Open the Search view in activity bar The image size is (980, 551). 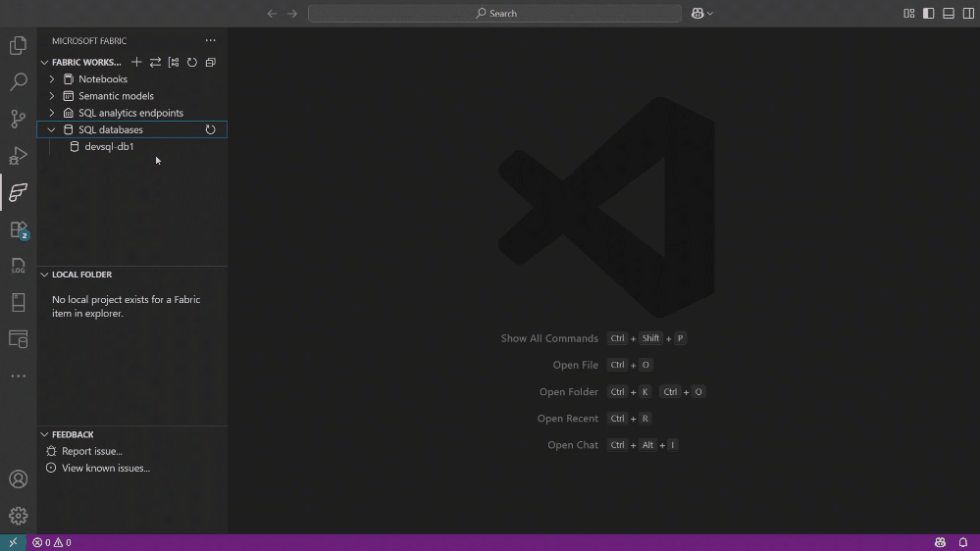(18, 81)
